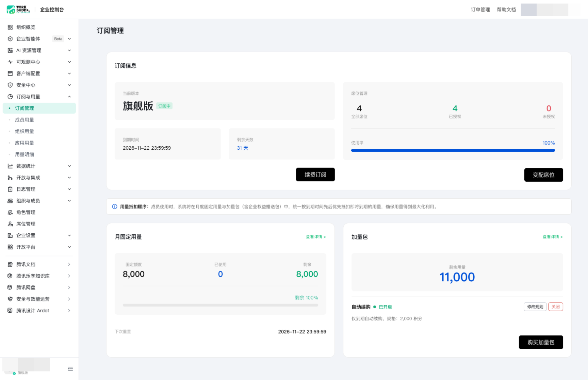Expand the 企业智能体 chevron
588x380 pixels.
point(69,39)
